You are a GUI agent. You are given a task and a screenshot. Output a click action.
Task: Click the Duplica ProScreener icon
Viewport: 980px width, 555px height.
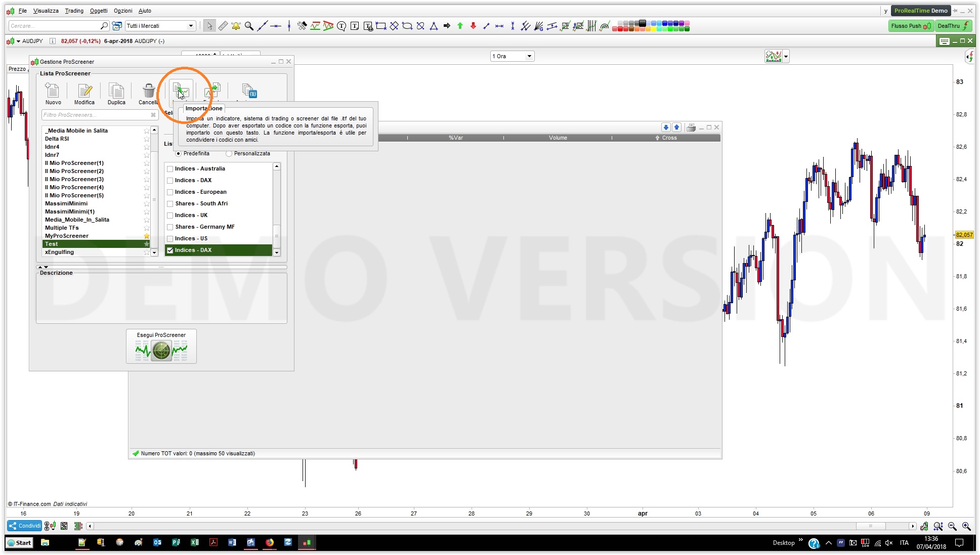pyautogui.click(x=116, y=91)
